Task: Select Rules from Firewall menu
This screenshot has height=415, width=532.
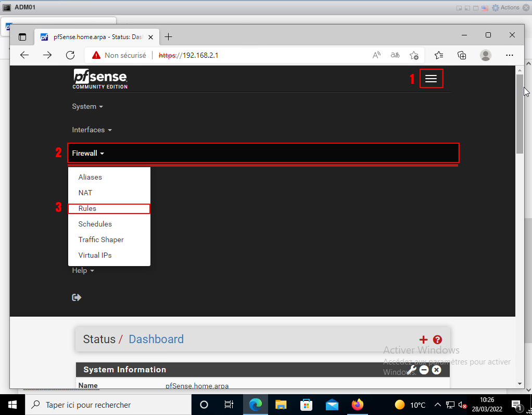Action: [x=87, y=208]
